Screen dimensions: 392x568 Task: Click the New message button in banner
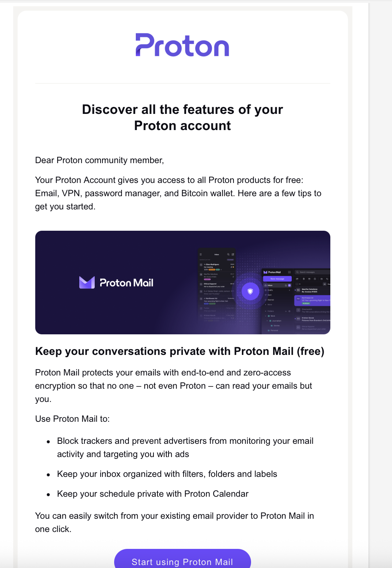277,279
